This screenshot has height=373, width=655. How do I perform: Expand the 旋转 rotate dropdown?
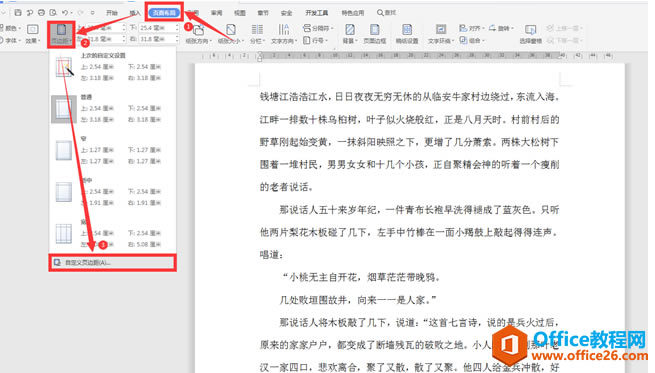(x=501, y=28)
